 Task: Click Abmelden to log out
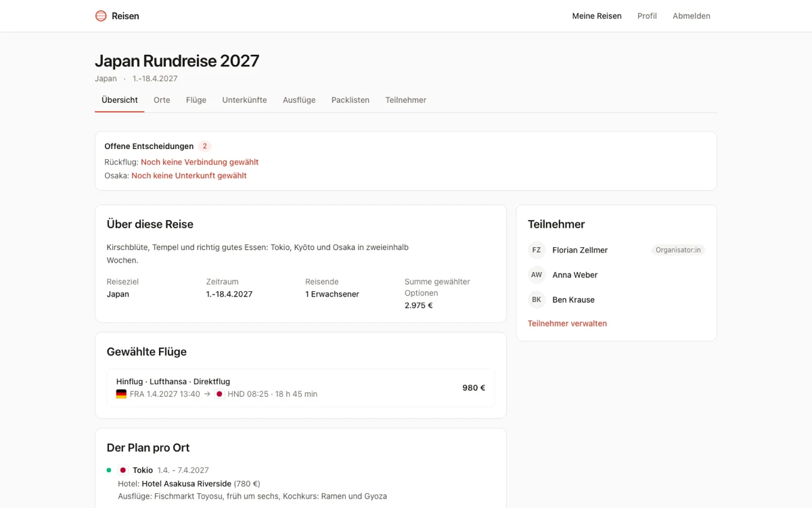pyautogui.click(x=692, y=16)
